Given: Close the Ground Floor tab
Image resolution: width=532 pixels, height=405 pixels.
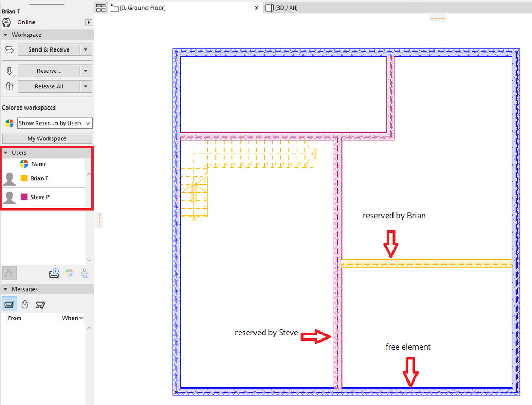Looking at the screenshot, I should (x=257, y=8).
